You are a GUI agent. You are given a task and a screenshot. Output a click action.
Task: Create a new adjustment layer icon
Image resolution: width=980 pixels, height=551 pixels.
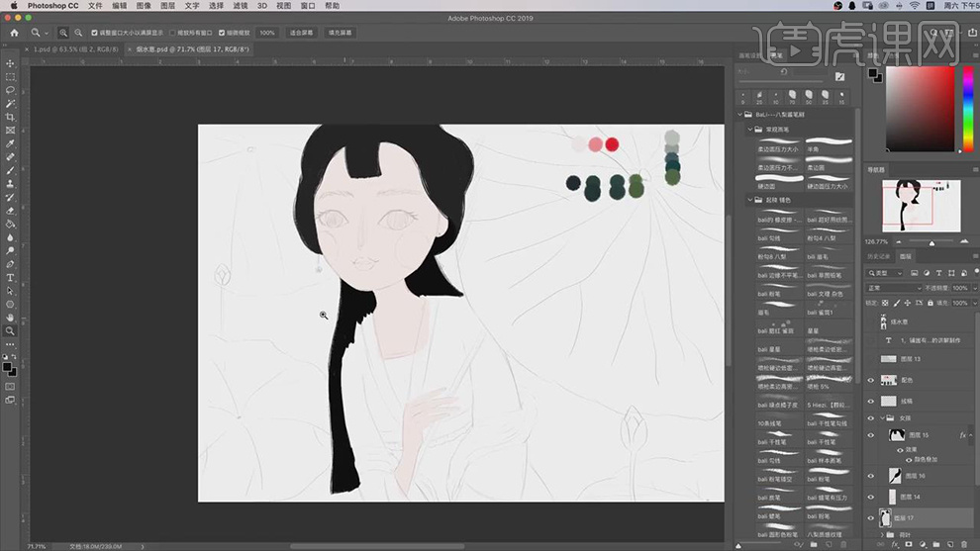click(923, 545)
